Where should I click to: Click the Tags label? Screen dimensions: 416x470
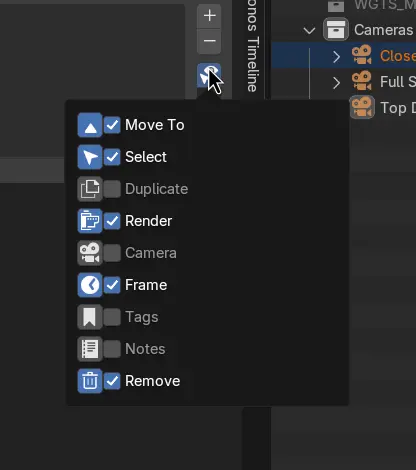pos(142,317)
